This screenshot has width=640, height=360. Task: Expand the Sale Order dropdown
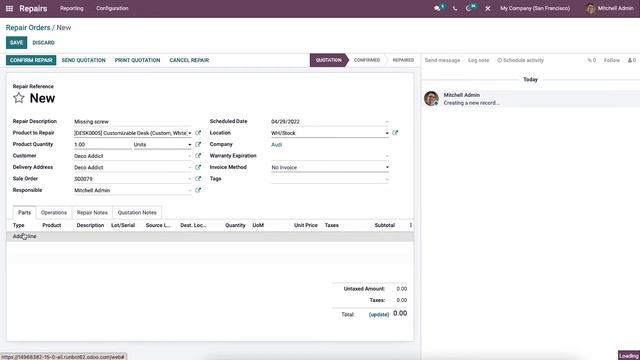(x=190, y=179)
